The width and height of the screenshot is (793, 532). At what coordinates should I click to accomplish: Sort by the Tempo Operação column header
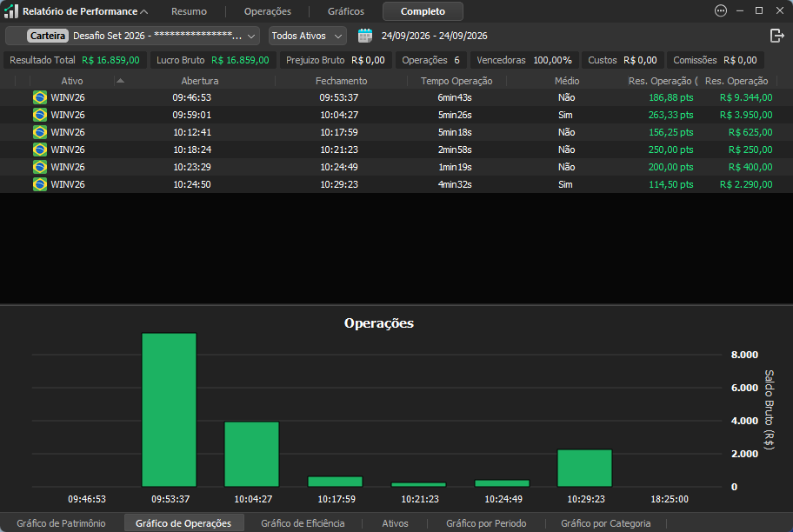[x=456, y=81]
